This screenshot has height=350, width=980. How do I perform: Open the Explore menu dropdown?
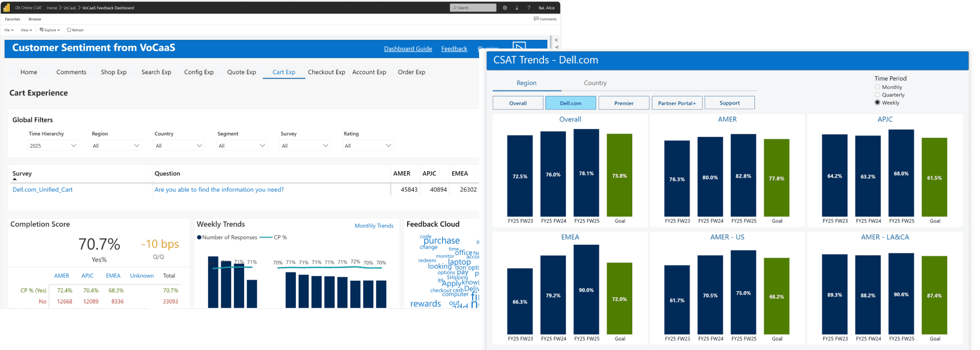[50, 30]
